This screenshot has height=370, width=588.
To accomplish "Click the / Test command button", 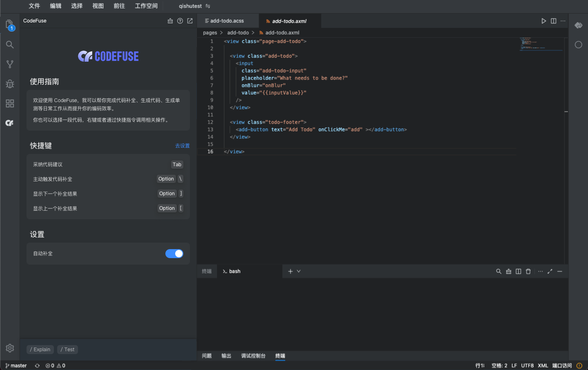I will [67, 350].
